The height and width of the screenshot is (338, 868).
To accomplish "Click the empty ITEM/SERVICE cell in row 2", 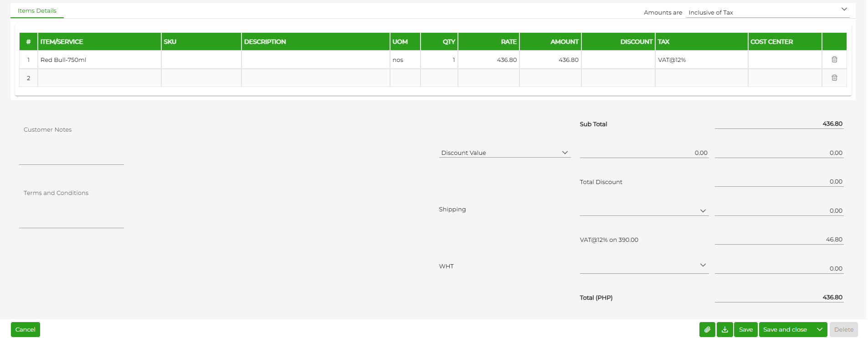I will (99, 78).
